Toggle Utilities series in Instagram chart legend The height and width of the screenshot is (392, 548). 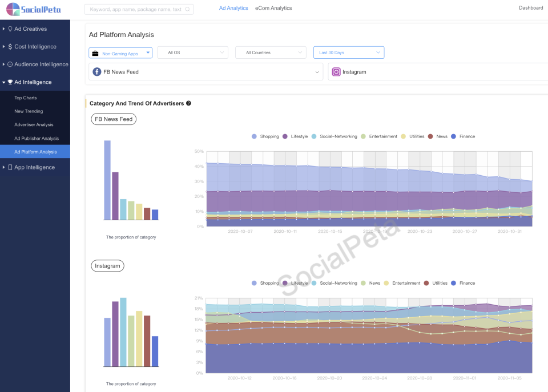[x=436, y=283]
